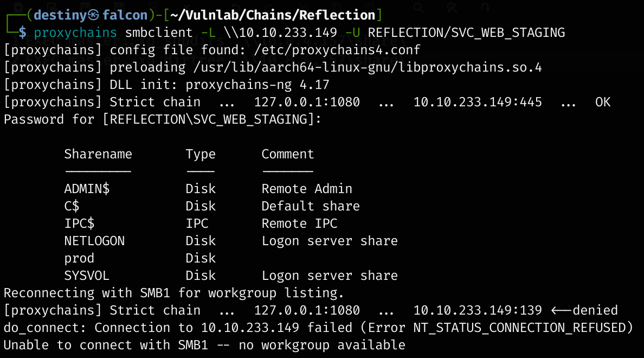644x358 pixels.
Task: Click the NT_STATUS_CONNECTION_REFUSED error text
Action: pyautogui.click(x=523, y=328)
